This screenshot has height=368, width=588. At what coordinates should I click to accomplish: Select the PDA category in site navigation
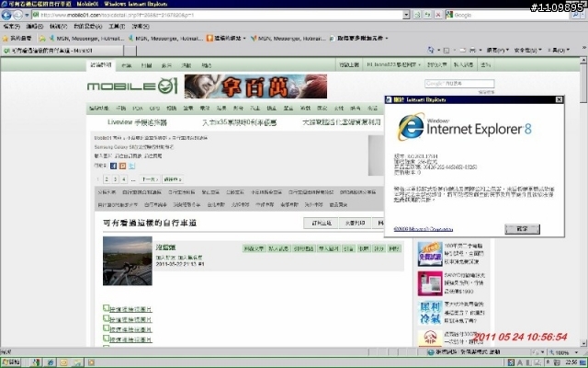[x=138, y=109]
